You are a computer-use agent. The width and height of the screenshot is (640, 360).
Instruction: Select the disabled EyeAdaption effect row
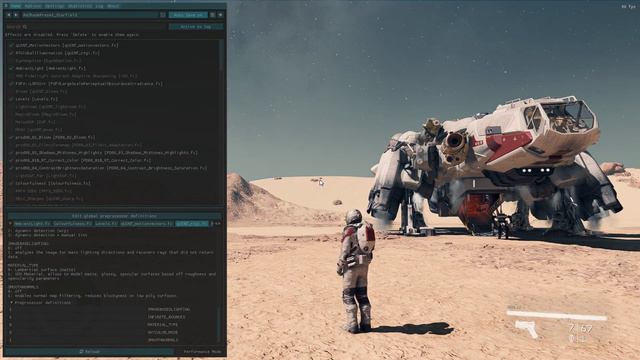[x=48, y=61]
